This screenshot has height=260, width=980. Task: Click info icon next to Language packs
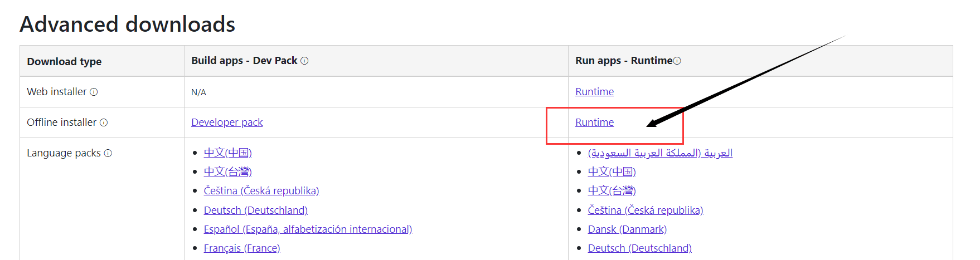tap(108, 153)
